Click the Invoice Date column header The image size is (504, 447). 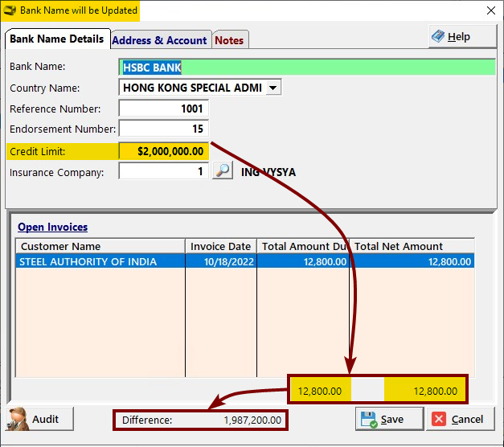point(221,246)
